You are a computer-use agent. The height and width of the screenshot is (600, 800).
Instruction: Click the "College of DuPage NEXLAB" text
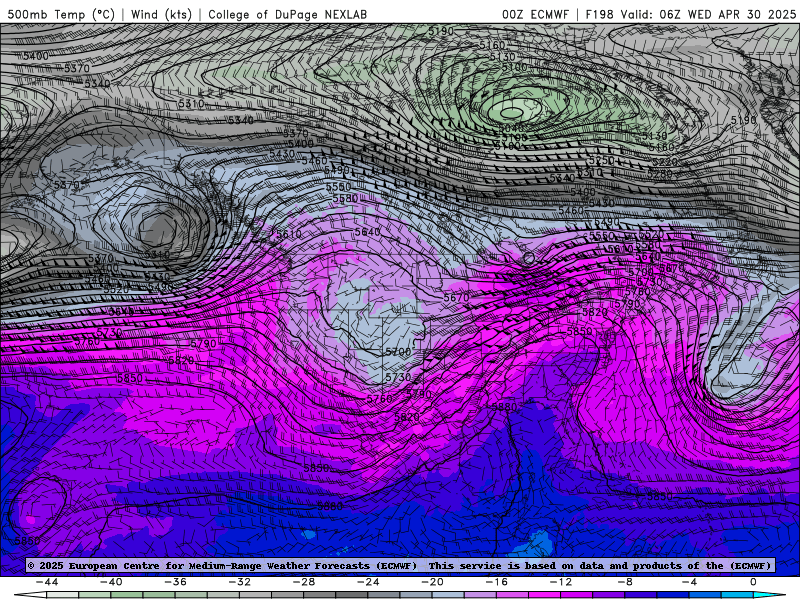[x=287, y=14]
